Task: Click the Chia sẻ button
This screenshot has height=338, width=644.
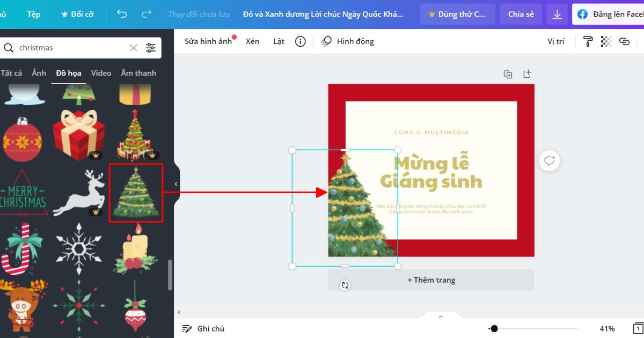Action: pyautogui.click(x=521, y=14)
